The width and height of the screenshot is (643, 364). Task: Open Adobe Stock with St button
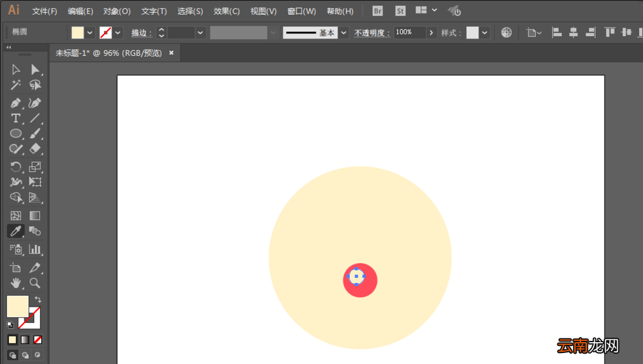coord(400,11)
